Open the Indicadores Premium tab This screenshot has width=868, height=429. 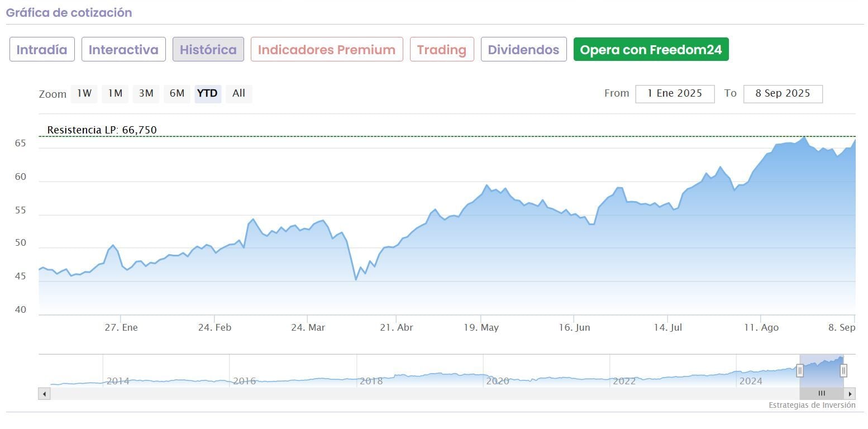tap(327, 50)
